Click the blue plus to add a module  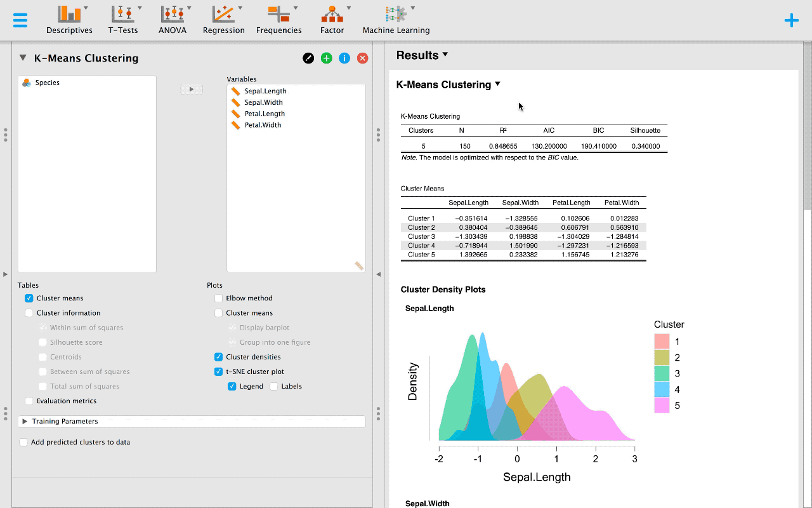point(791,20)
